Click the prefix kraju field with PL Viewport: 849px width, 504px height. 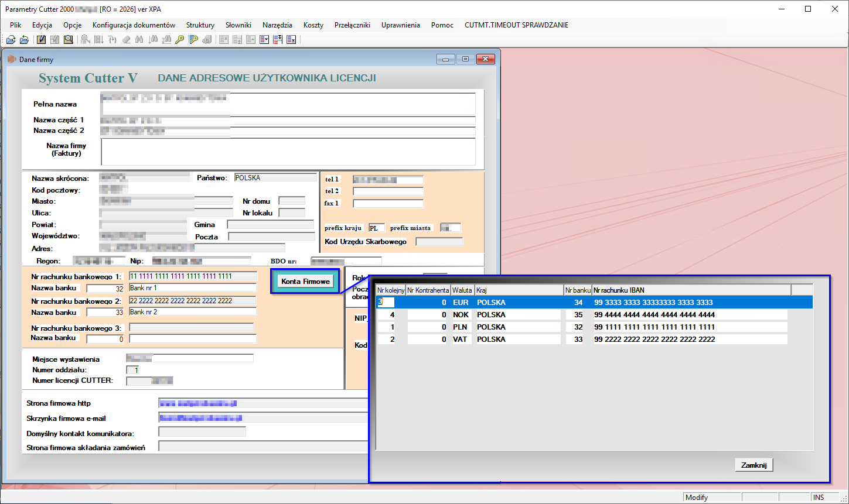[376, 228]
